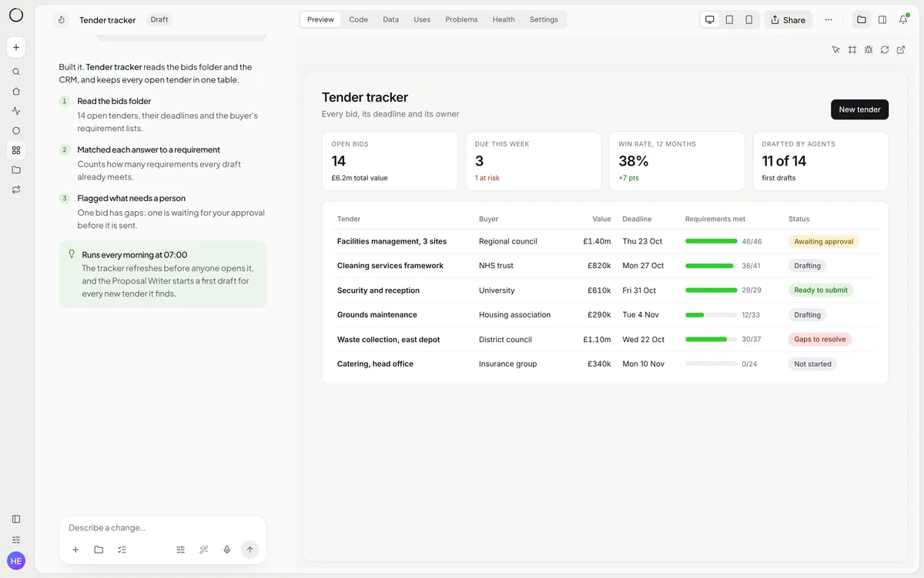Click the magic wand icon in the chat box
Image resolution: width=924 pixels, height=578 pixels.
[x=204, y=549]
